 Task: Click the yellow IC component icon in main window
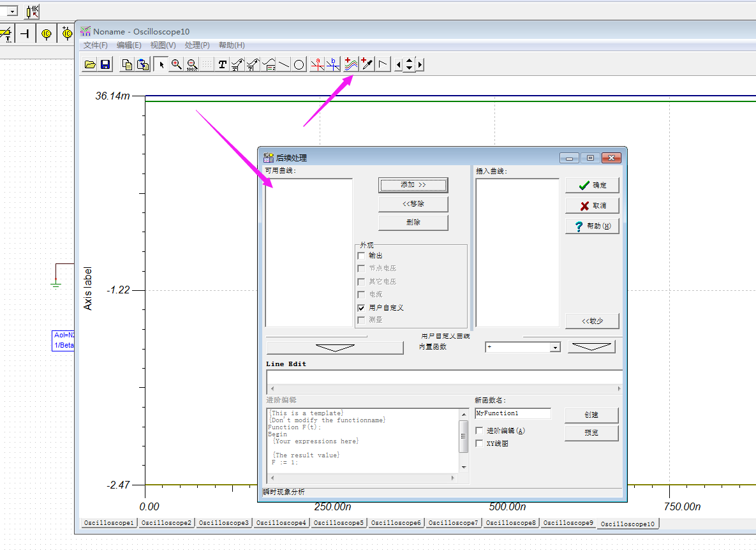click(47, 34)
